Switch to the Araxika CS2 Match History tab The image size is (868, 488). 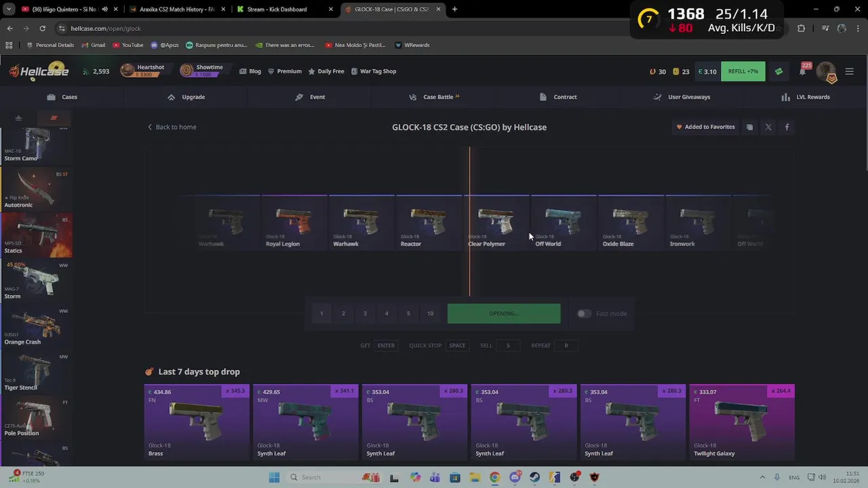click(x=178, y=9)
